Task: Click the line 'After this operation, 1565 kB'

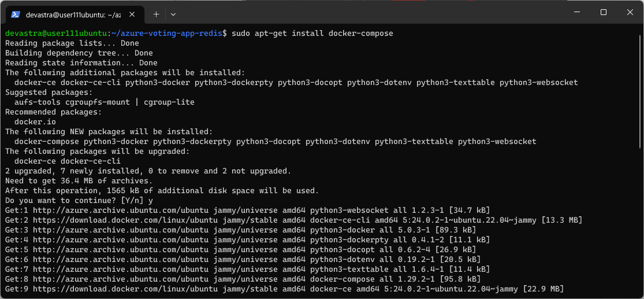Action: point(162,190)
